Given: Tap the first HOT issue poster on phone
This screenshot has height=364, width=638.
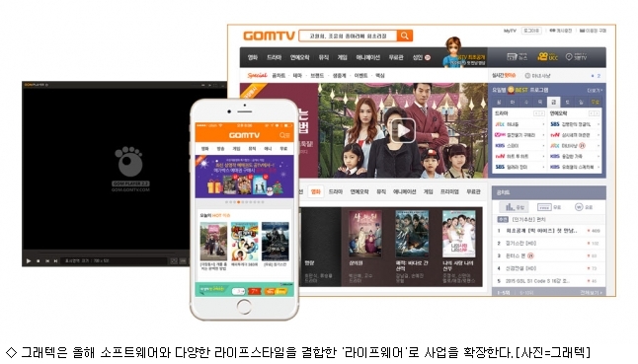Looking at the screenshot, I should pos(213,242).
